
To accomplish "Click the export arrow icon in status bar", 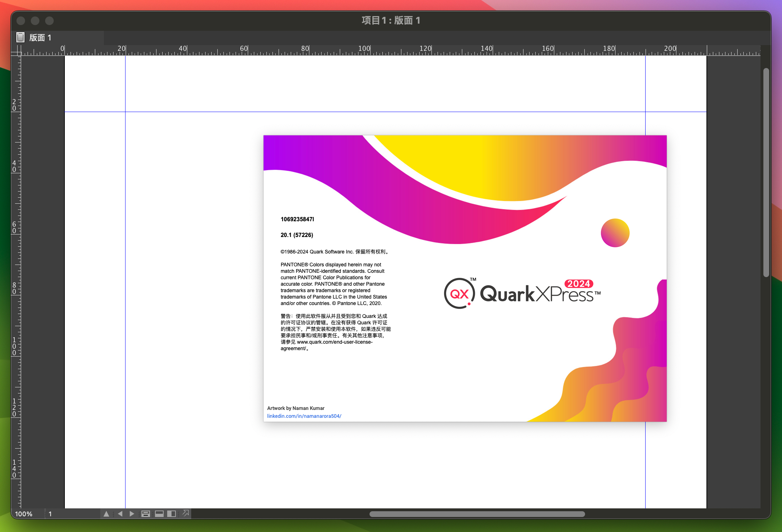I will click(186, 513).
